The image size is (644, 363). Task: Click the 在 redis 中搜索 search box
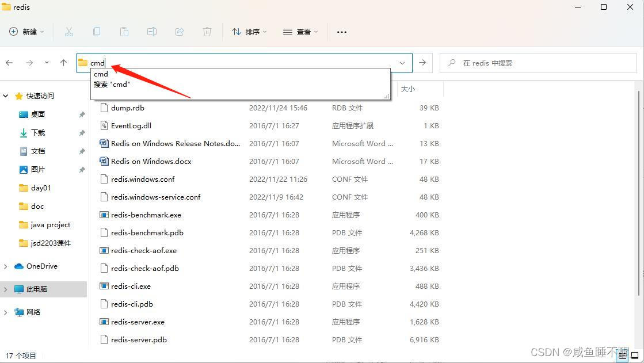pos(538,63)
